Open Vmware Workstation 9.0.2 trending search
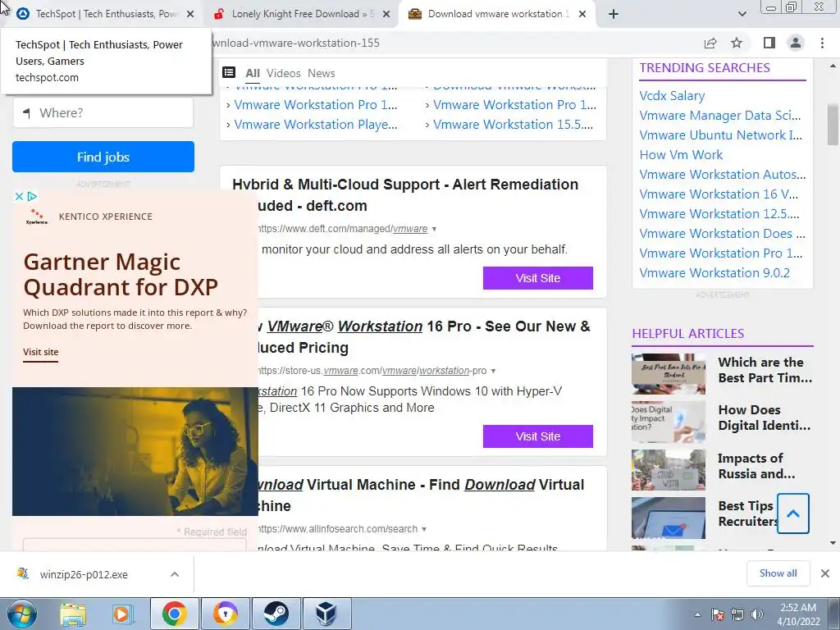Image resolution: width=840 pixels, height=630 pixels. pyautogui.click(x=714, y=273)
